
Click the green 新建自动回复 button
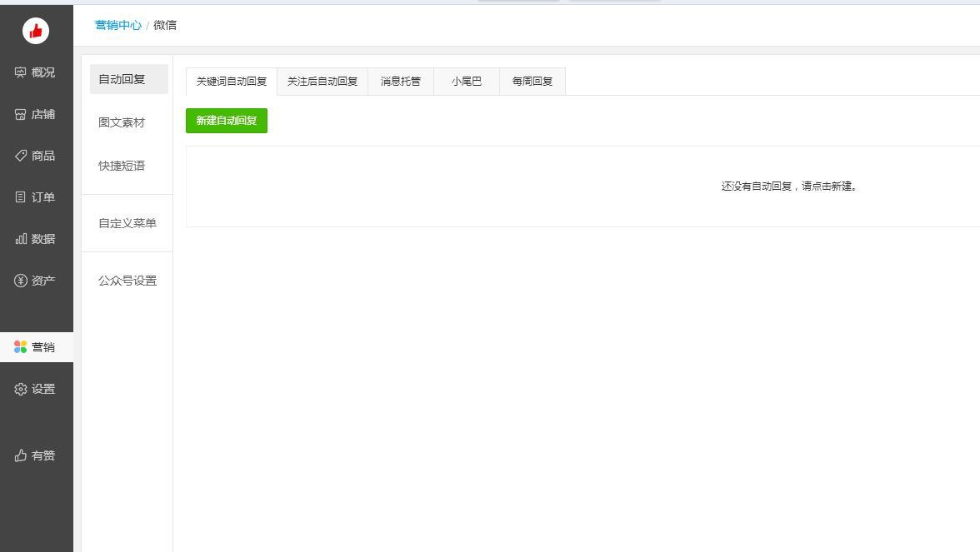pyautogui.click(x=227, y=121)
